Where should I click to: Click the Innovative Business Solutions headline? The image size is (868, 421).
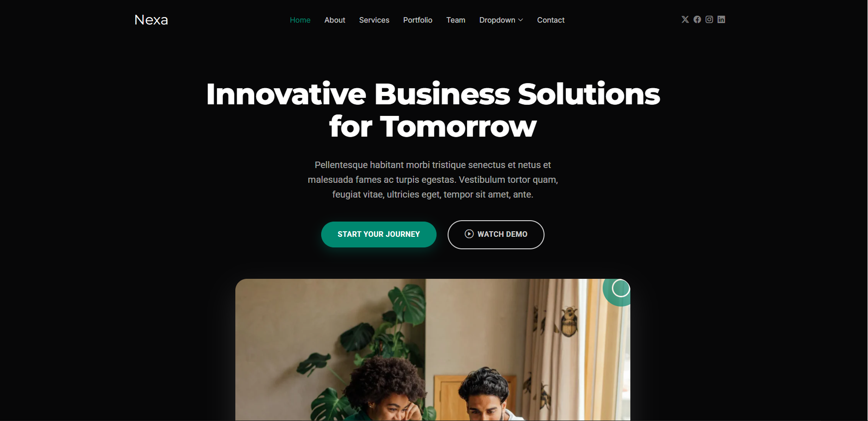pos(433,110)
